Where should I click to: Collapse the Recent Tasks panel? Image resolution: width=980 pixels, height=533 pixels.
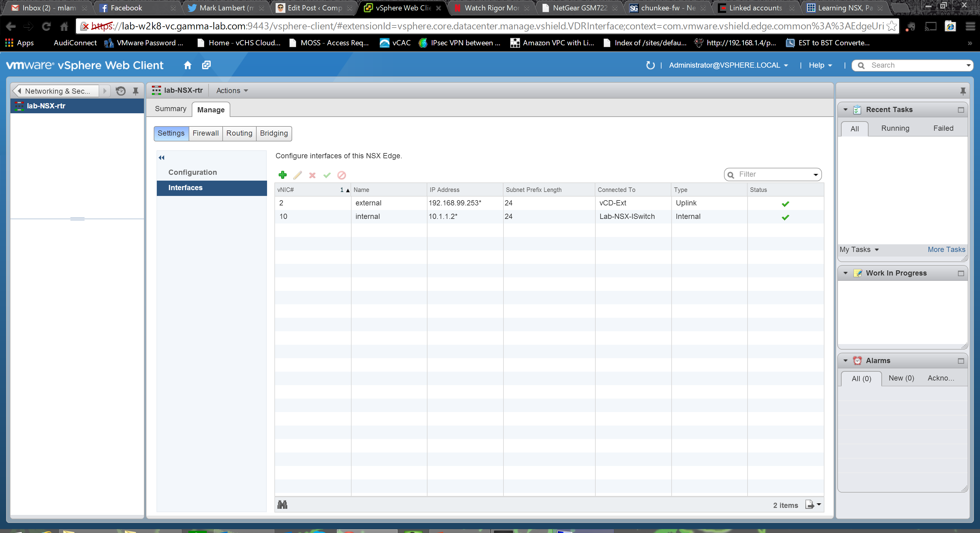pyautogui.click(x=845, y=110)
